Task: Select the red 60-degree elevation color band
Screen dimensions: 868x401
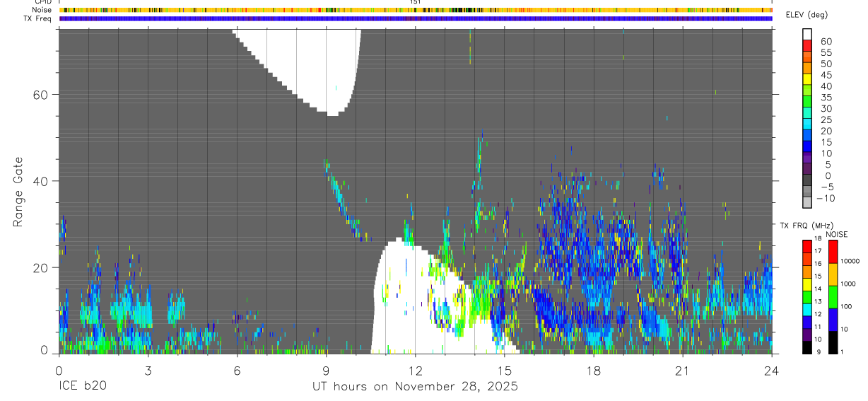Action: pyautogui.click(x=807, y=45)
